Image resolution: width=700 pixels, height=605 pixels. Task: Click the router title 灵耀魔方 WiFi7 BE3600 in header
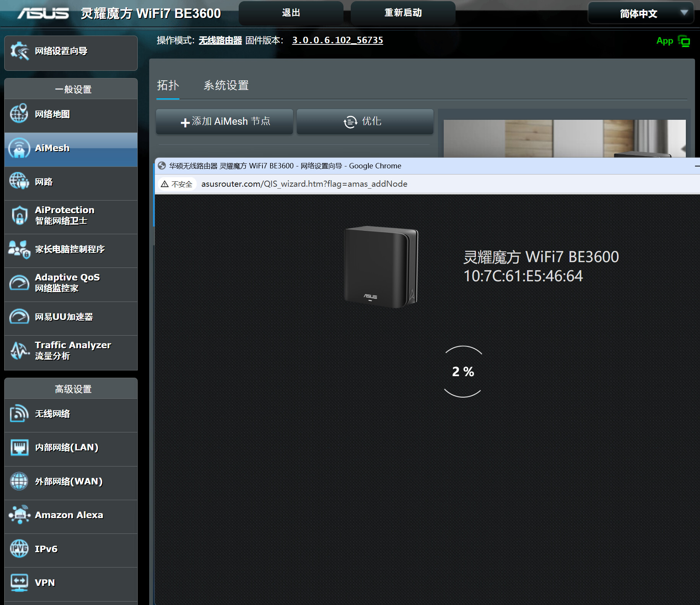coord(151,14)
